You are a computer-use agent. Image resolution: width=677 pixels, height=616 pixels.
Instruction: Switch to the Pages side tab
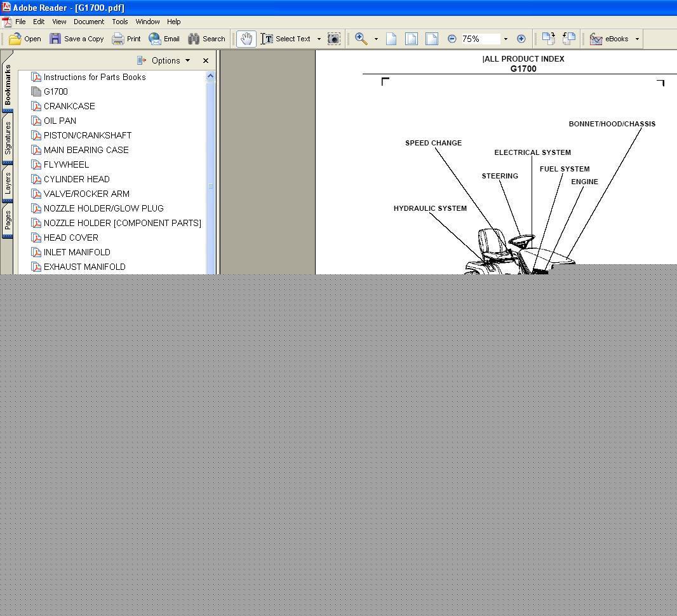(8, 220)
